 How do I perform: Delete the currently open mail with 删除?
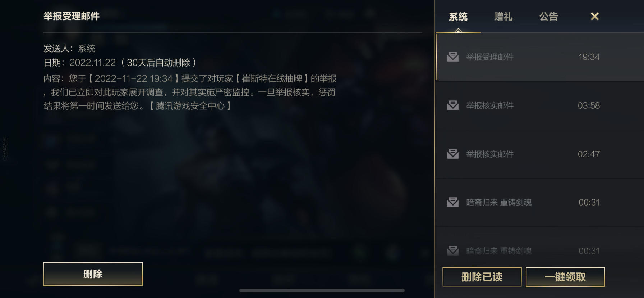click(x=93, y=274)
